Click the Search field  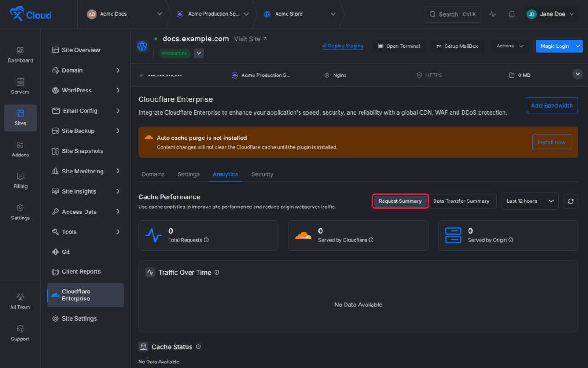[x=452, y=14]
